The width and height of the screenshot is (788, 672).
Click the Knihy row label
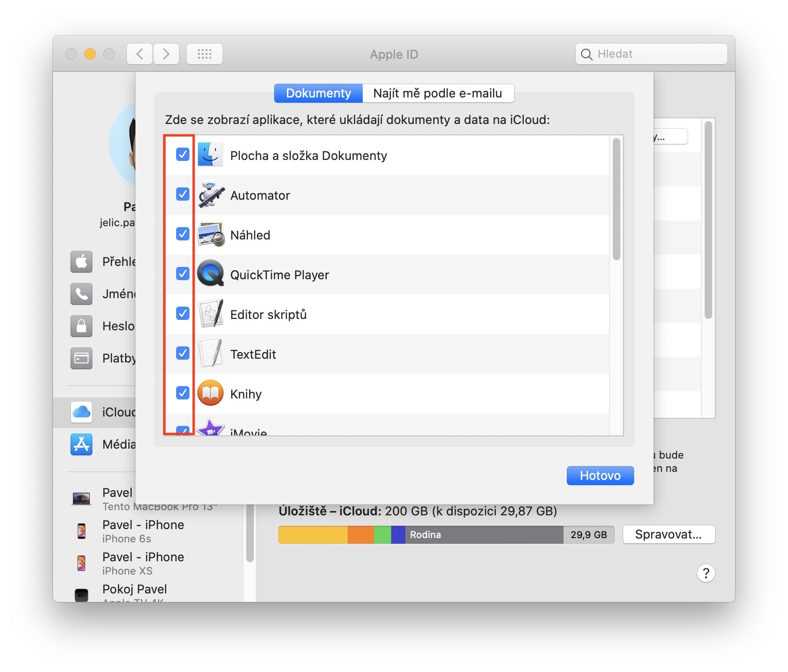(246, 394)
